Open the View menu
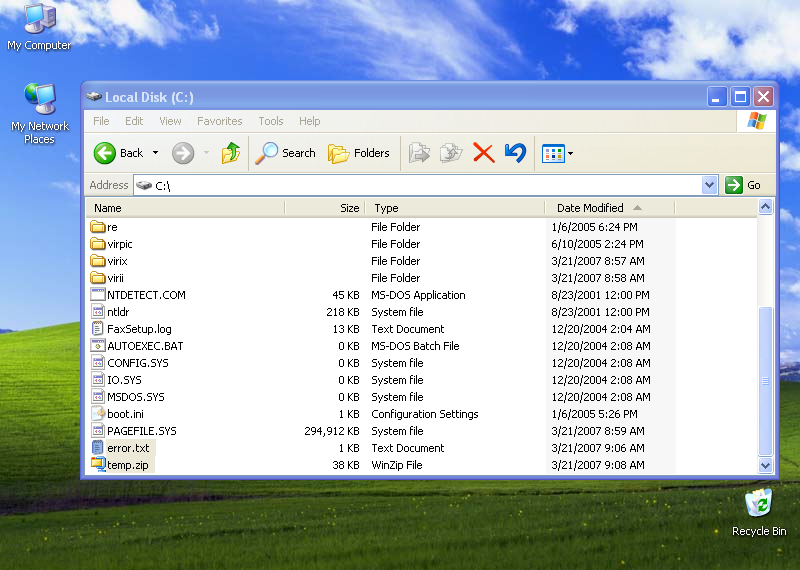 click(x=170, y=121)
